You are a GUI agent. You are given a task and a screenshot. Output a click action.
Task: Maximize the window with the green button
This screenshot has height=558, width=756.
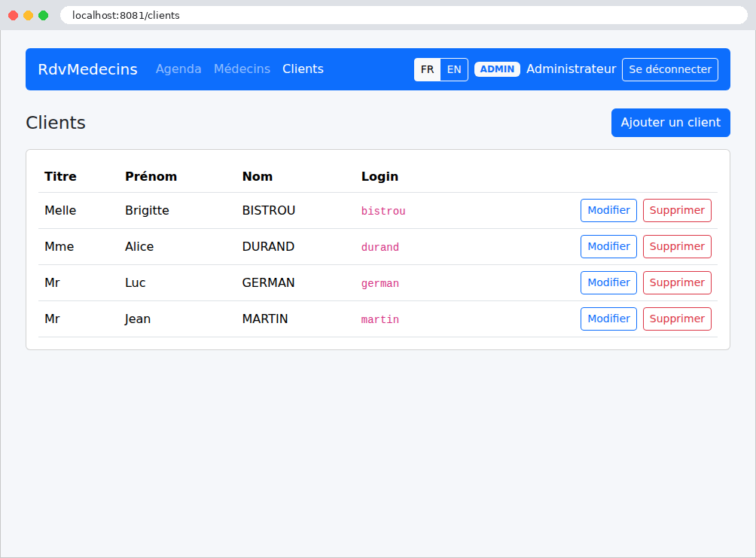(x=44, y=15)
